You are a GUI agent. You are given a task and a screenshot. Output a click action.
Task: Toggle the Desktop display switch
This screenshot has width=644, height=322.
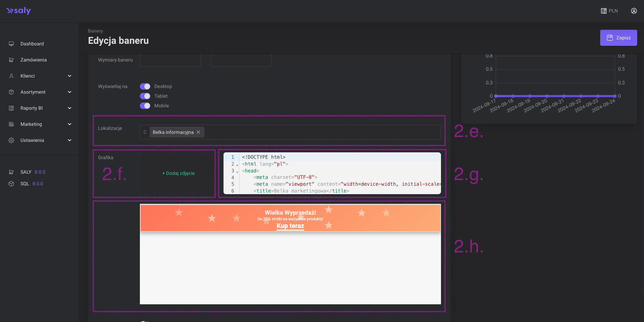click(145, 86)
